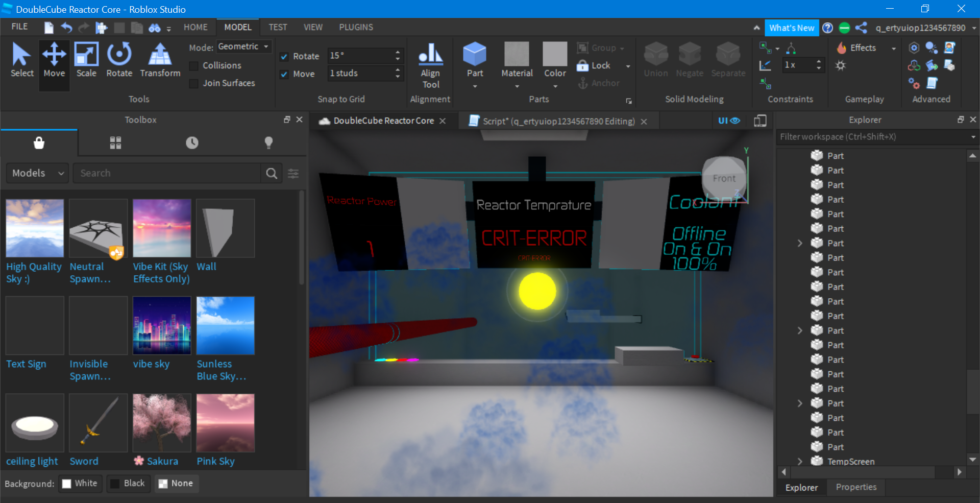The width and height of the screenshot is (980, 503).
Task: Switch to the Properties panel
Action: tap(855, 487)
